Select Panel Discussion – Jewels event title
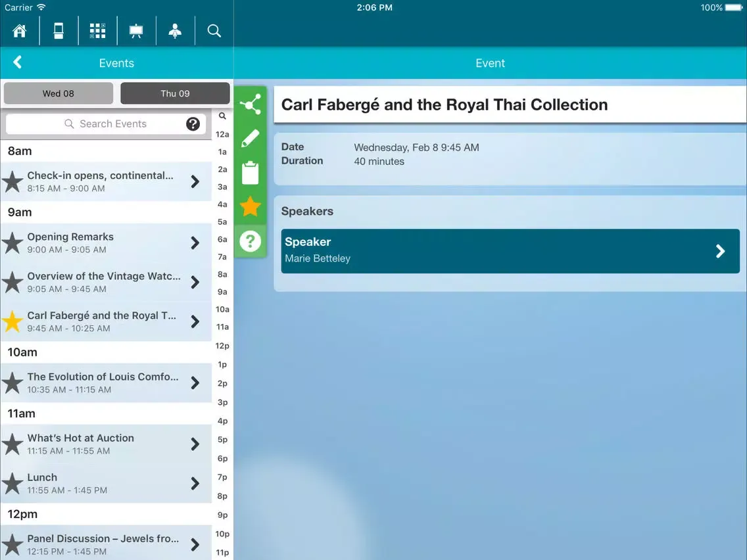 [x=103, y=538]
